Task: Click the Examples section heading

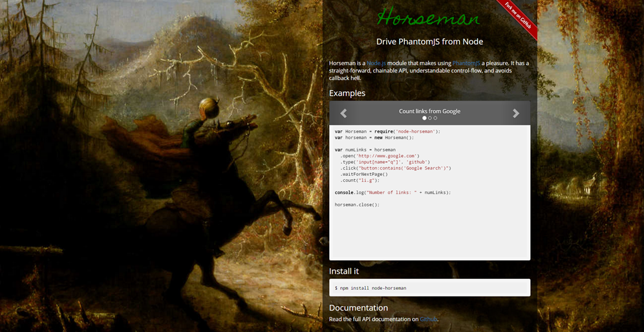Action: pos(347,93)
